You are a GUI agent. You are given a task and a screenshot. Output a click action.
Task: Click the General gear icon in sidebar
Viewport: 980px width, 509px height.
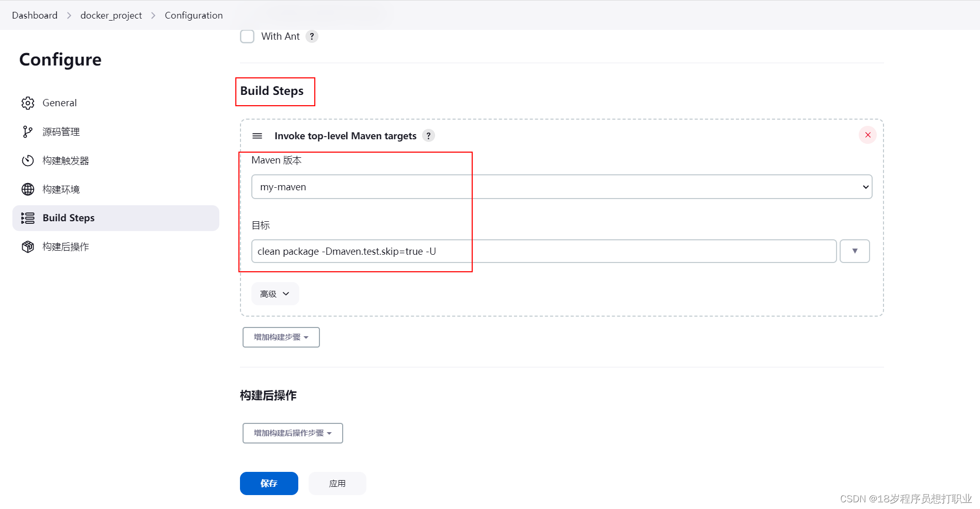28,103
